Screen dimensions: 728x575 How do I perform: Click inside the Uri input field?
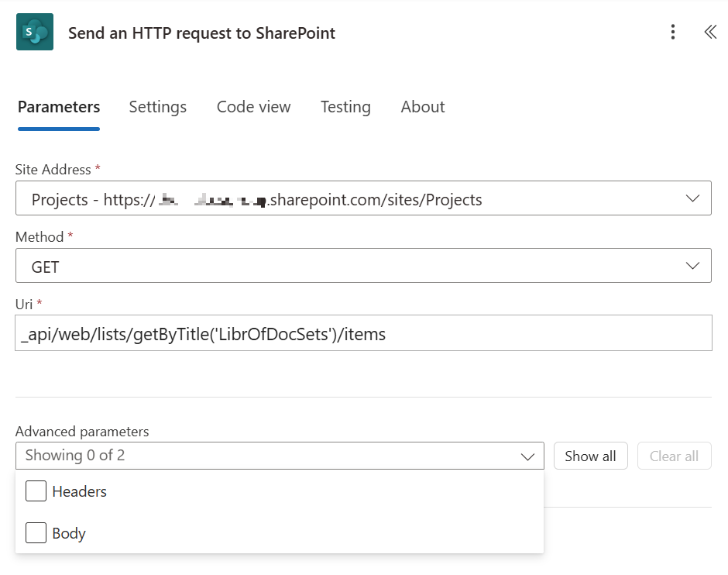[310, 332]
